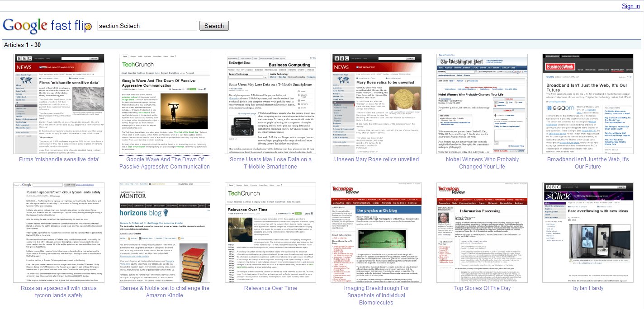
Task: Follow "Broadband Isn't Just the Web" title link
Action: 588,163
